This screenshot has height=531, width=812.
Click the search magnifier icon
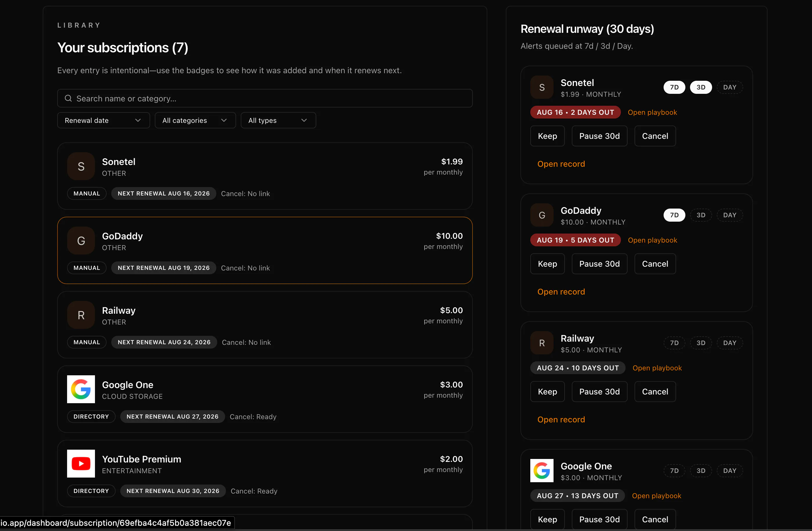[x=68, y=98]
